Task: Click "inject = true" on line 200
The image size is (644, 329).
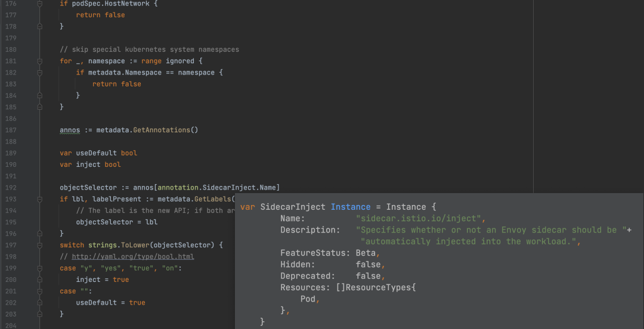Action: [x=103, y=280]
